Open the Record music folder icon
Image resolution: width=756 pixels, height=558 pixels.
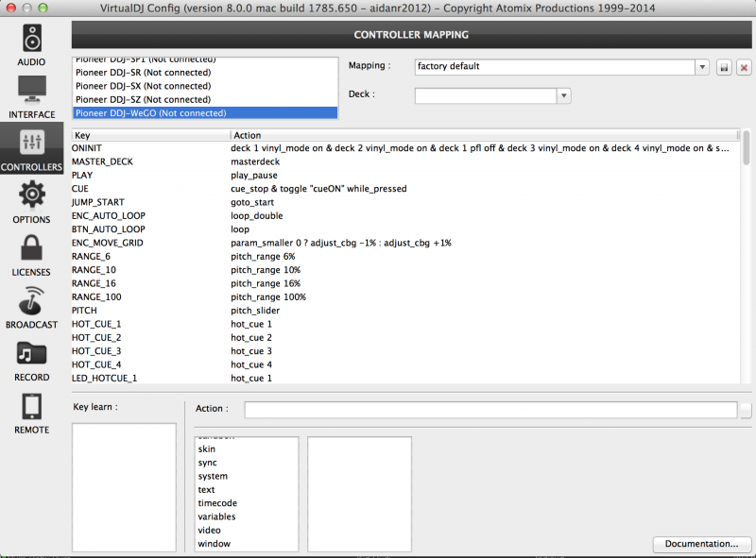pos(32,353)
